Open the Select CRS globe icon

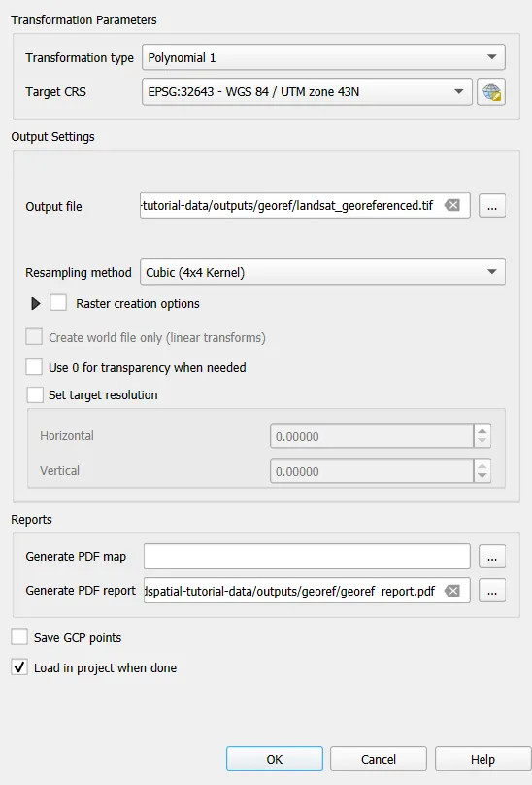point(491,92)
